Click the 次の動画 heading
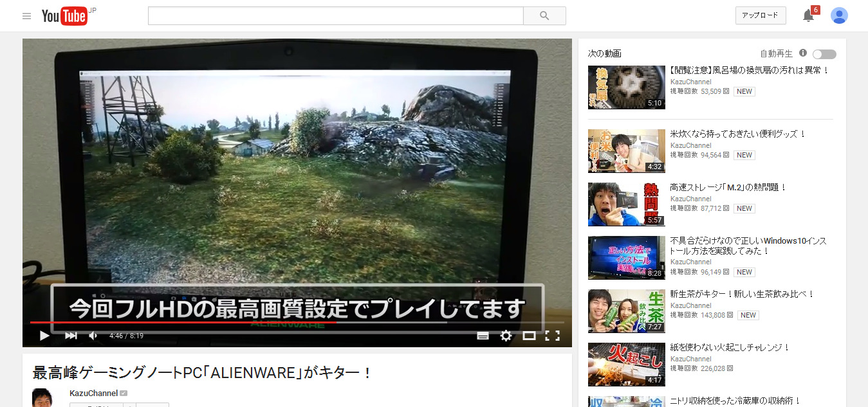 coord(605,53)
